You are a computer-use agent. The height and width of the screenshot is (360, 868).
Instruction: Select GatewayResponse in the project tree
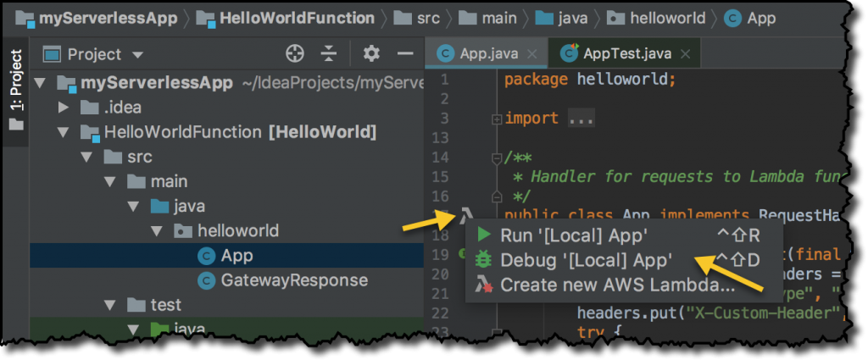pos(227,280)
